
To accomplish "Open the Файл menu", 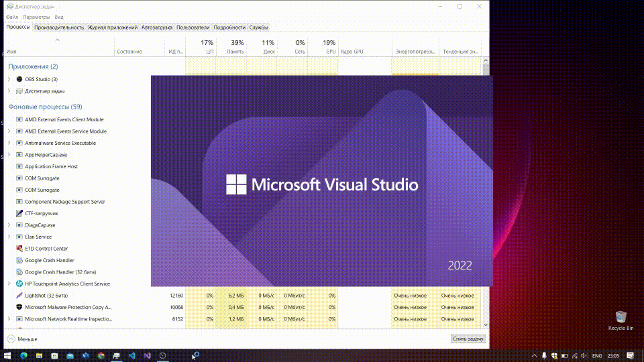I will 12,17.
